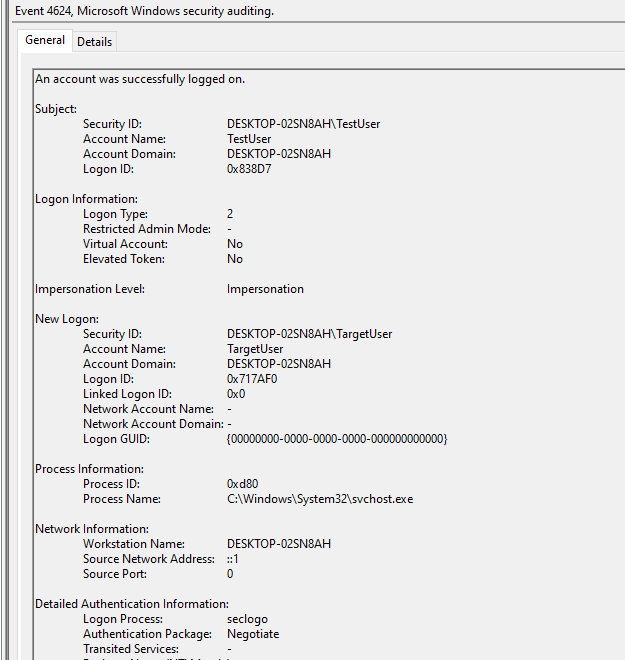Click the Event 4624 header title
Screen dimensions: 625x660
tap(144, 11)
